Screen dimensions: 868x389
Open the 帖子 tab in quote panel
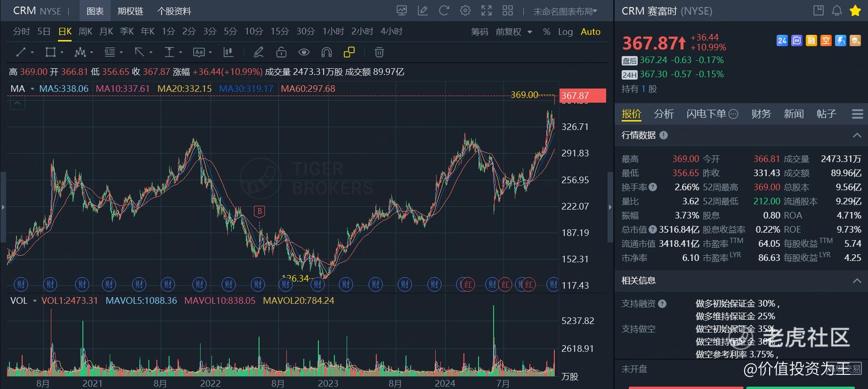coord(826,114)
